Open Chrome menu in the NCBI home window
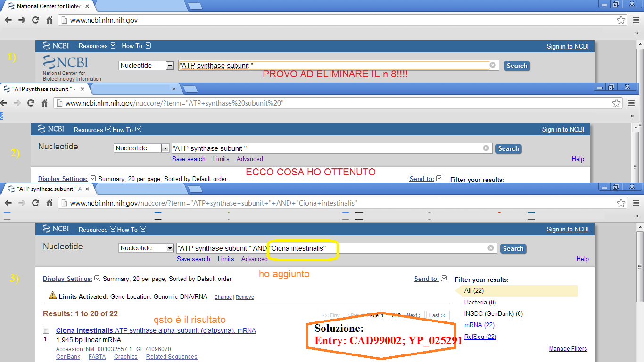Viewport: 644px width, 362px height. pyautogui.click(x=636, y=20)
